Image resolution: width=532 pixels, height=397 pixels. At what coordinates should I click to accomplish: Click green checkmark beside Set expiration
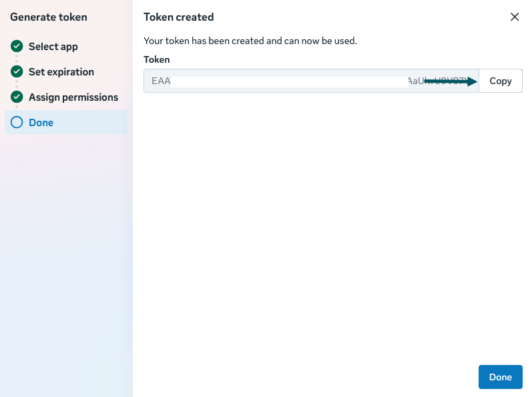pyautogui.click(x=17, y=71)
